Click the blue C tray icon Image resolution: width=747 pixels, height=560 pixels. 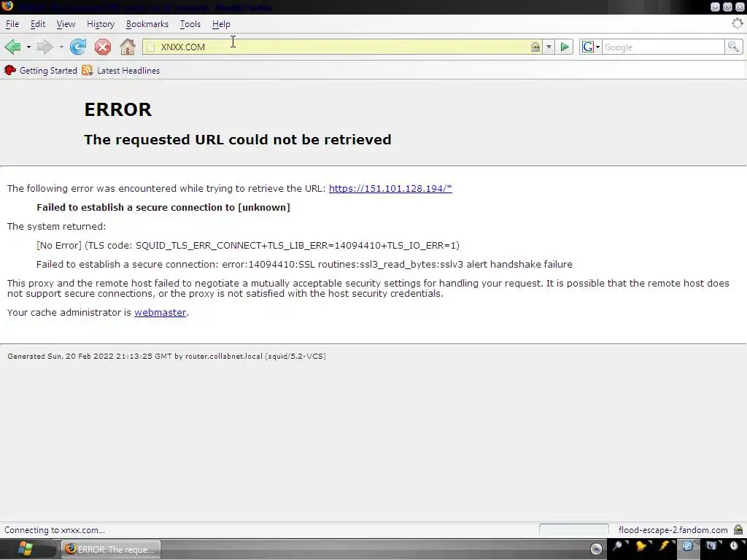click(x=687, y=545)
